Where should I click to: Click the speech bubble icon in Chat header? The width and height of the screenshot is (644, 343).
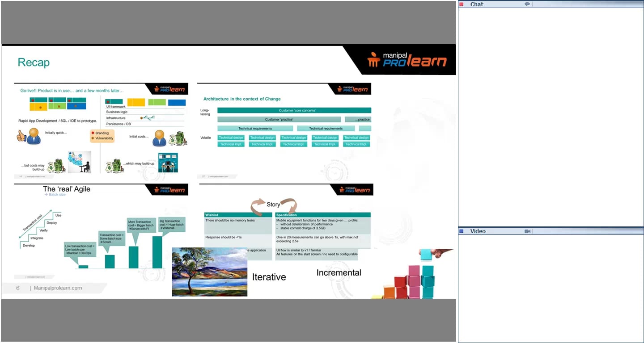(x=527, y=4)
